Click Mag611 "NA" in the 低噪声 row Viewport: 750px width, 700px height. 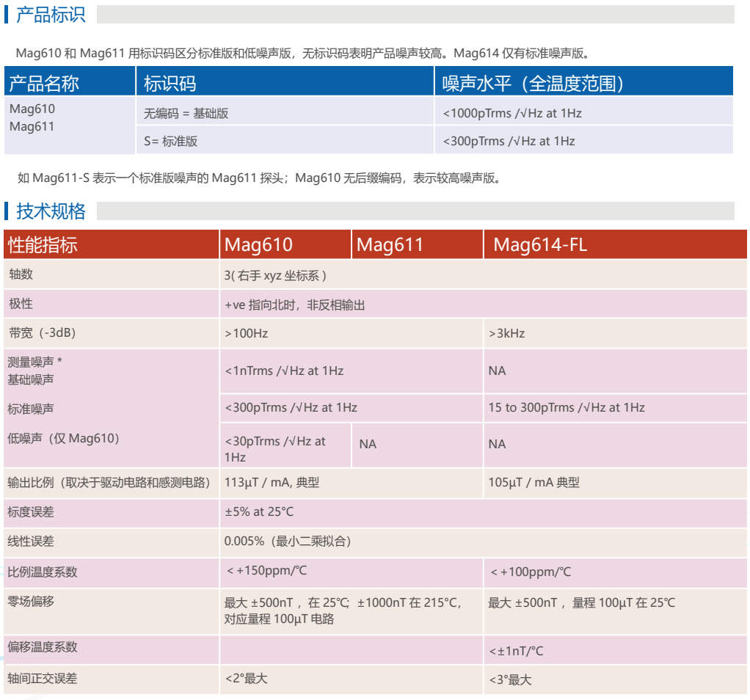point(368,444)
